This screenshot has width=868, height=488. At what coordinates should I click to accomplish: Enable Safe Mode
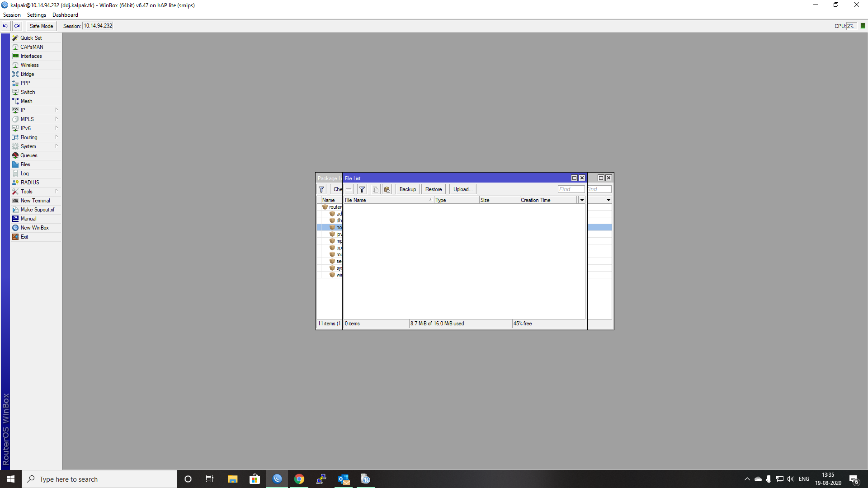pos(41,26)
